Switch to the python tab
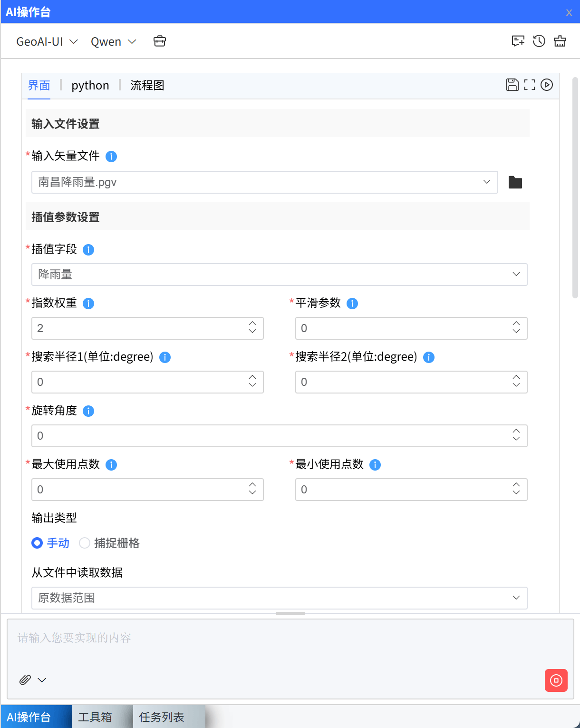 coord(90,86)
